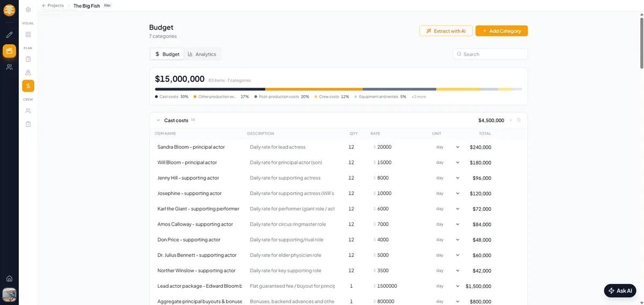
Task: Open the app logo home icon
Action: 9,10
